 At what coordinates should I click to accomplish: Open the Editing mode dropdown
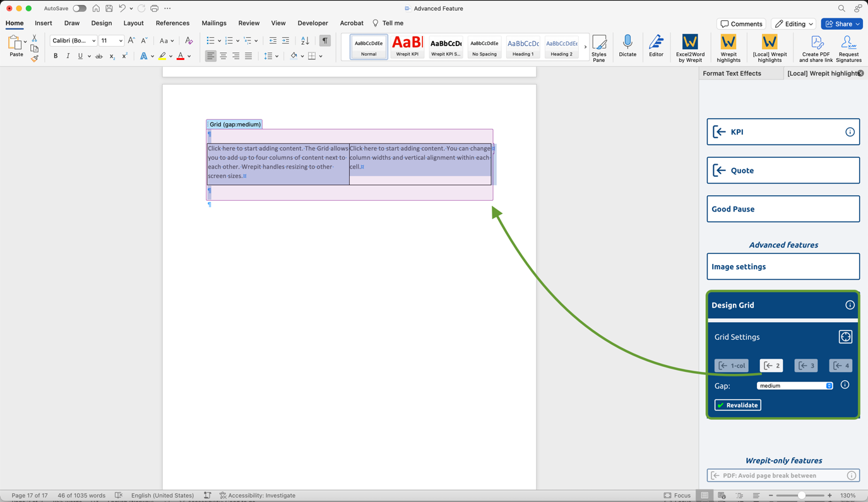click(794, 24)
